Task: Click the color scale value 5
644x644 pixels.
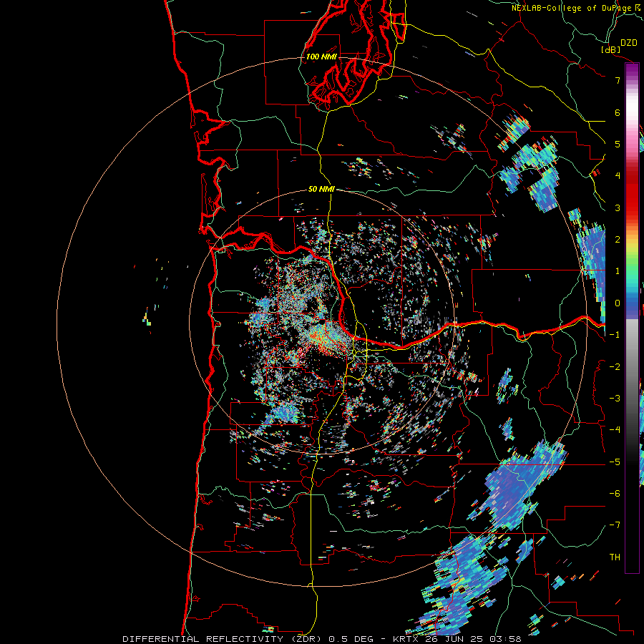Action: 618,144
